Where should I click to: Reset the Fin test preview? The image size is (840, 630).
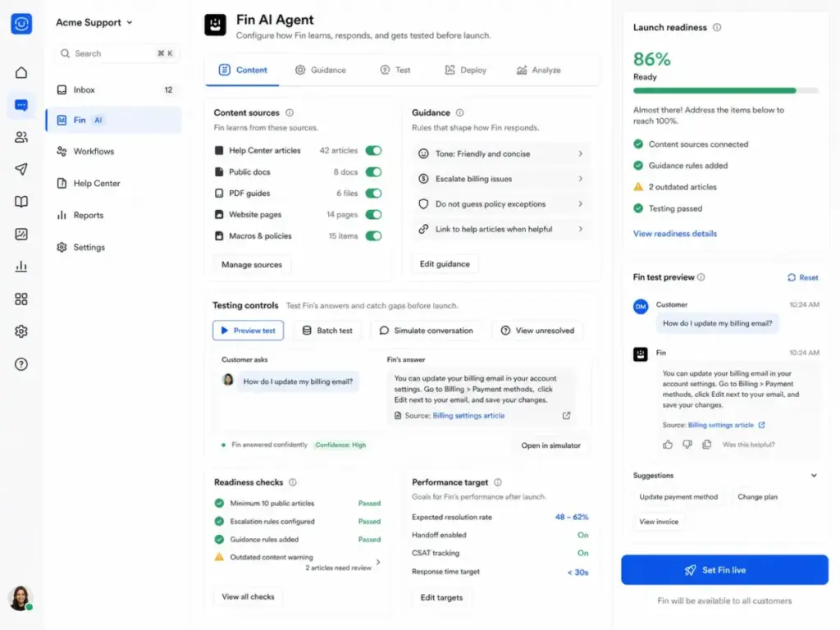pos(802,277)
